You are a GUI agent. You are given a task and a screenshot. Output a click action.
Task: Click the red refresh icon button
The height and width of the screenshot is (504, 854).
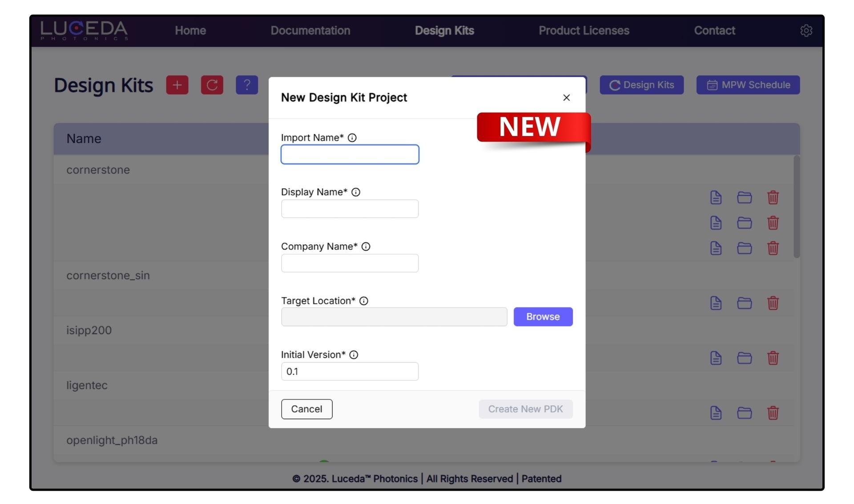point(212,85)
